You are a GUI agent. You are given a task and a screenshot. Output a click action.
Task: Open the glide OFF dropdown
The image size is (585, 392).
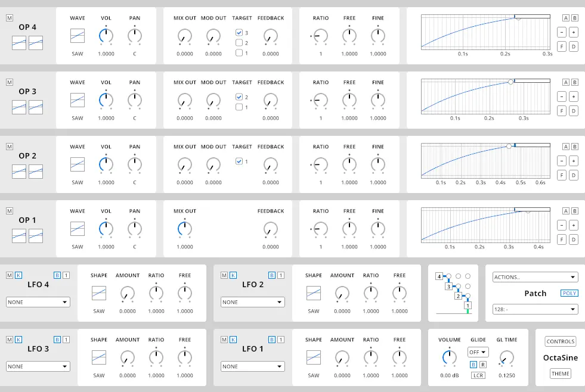(478, 352)
